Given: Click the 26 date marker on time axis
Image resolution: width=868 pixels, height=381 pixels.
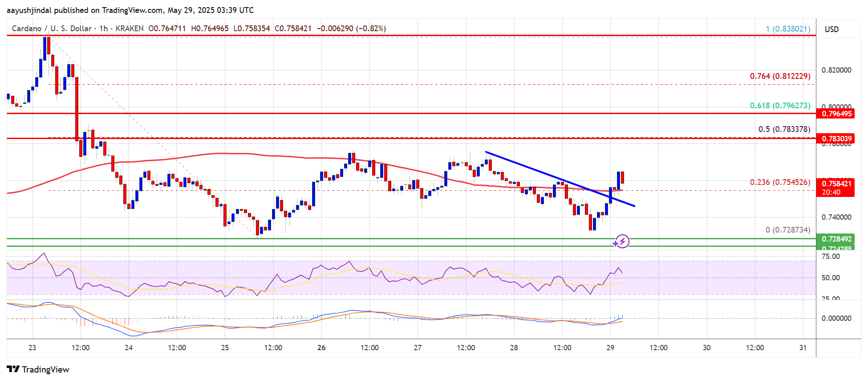Looking at the screenshot, I should [321, 348].
